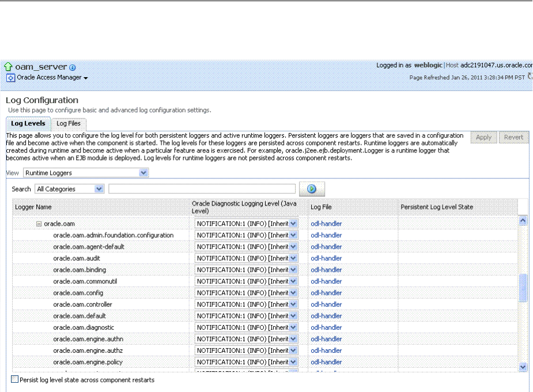This screenshot has height=392, width=533.
Task: Click scrollbar up arrow in logger table
Action: (523, 220)
